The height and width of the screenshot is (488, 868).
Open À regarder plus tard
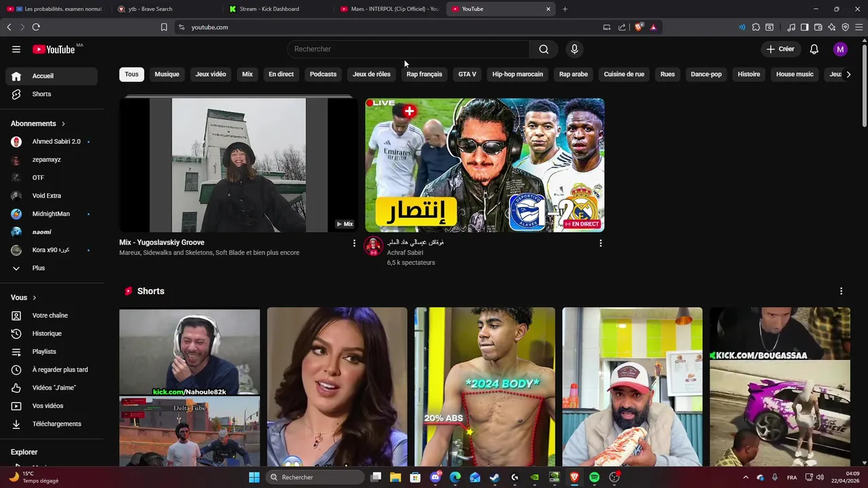(x=52, y=369)
